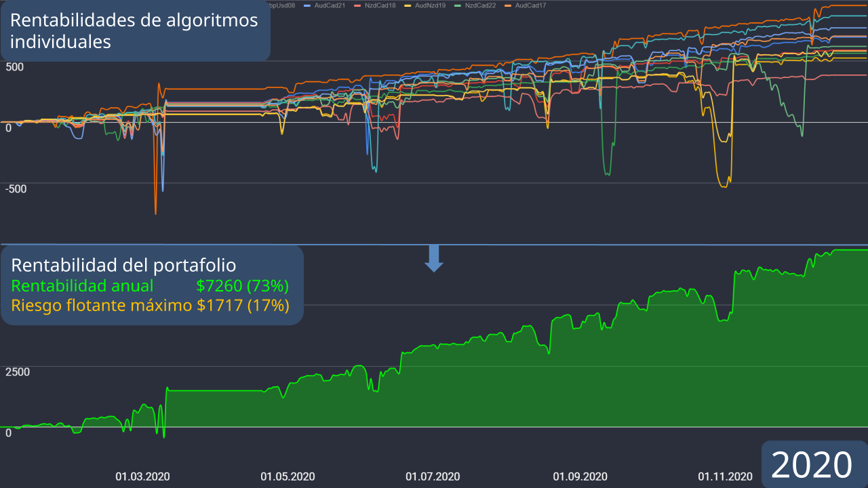
Task: Click the yellow AudNzd19 legend color marker
Action: tap(408, 5)
